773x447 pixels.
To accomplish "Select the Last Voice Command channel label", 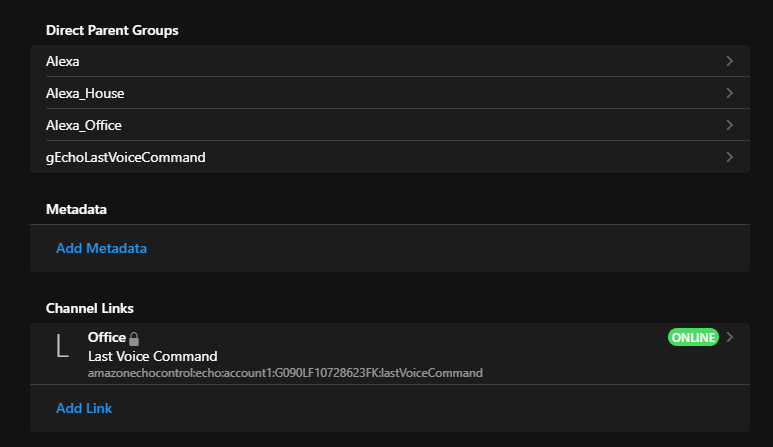I will (x=152, y=356).
